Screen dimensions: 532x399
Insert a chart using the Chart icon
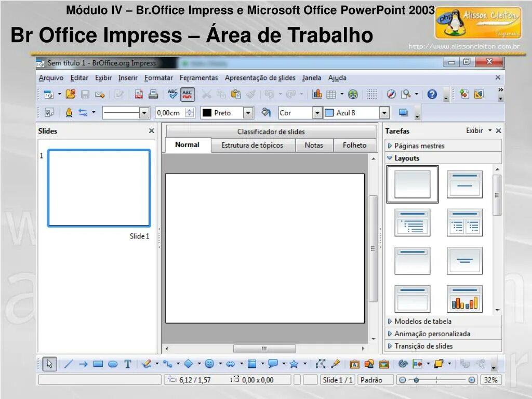point(317,94)
